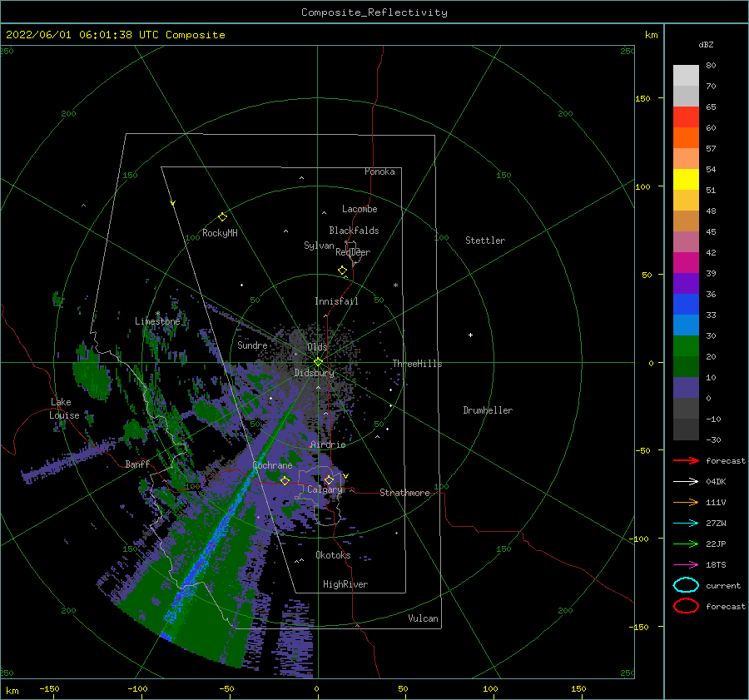Click the 33 dBZ light blue swatch
749x700 pixels.
click(686, 325)
